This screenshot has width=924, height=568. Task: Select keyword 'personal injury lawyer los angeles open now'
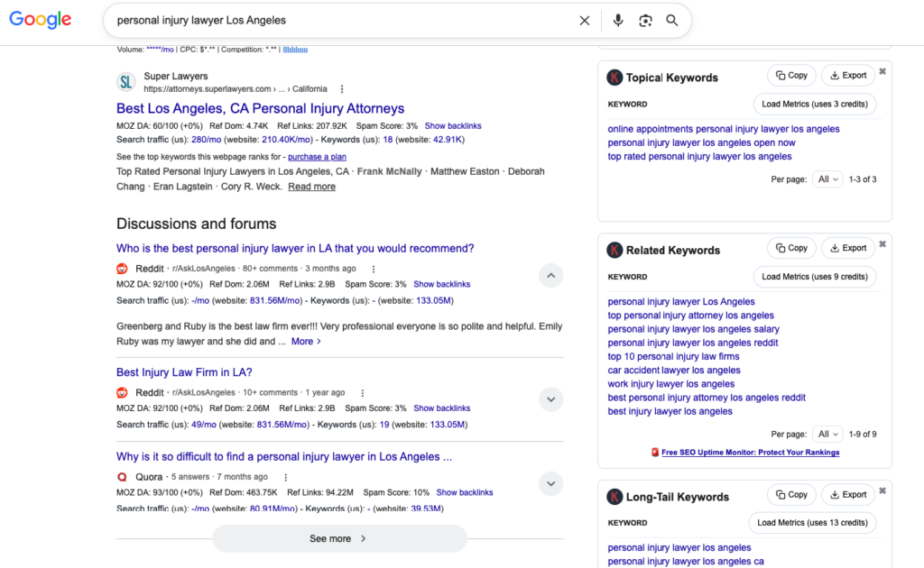coord(701,142)
